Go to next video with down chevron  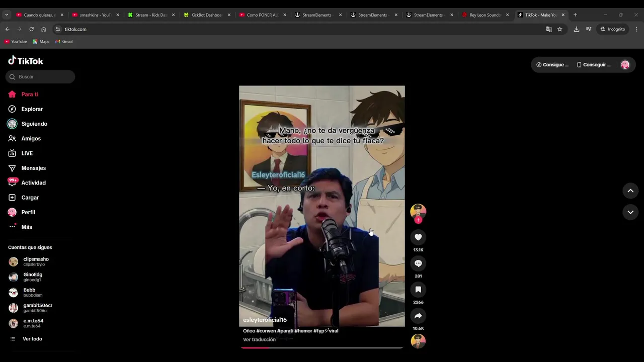tap(630, 212)
